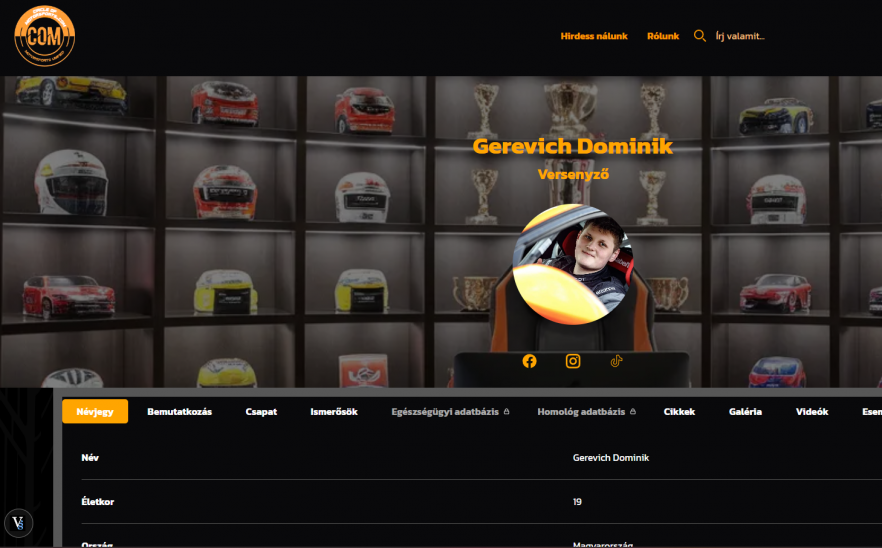882x548 pixels.
Task: Open Gerevich Dominik's Facebook page icon
Action: pos(529,361)
